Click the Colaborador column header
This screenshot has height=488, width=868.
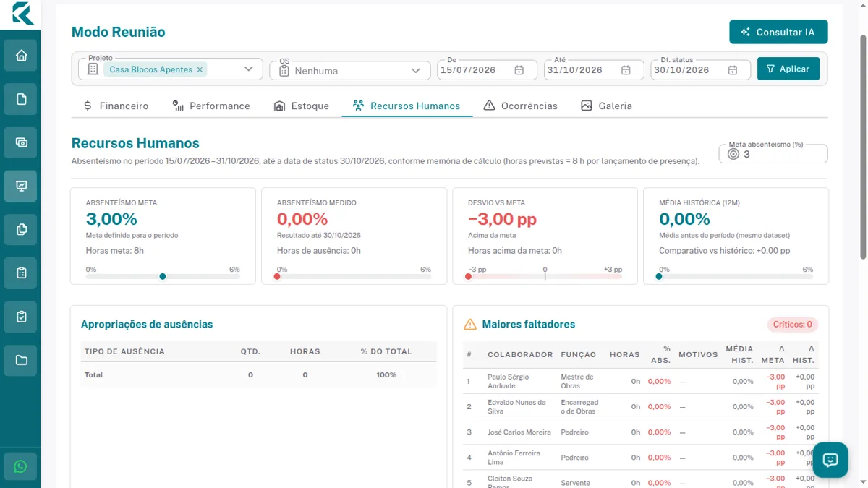click(x=520, y=355)
